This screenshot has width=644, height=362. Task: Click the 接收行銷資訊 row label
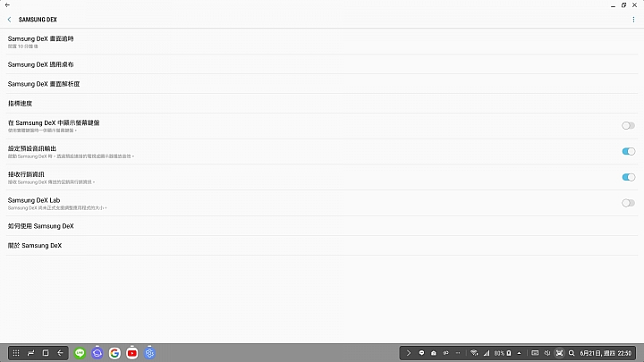26,174
